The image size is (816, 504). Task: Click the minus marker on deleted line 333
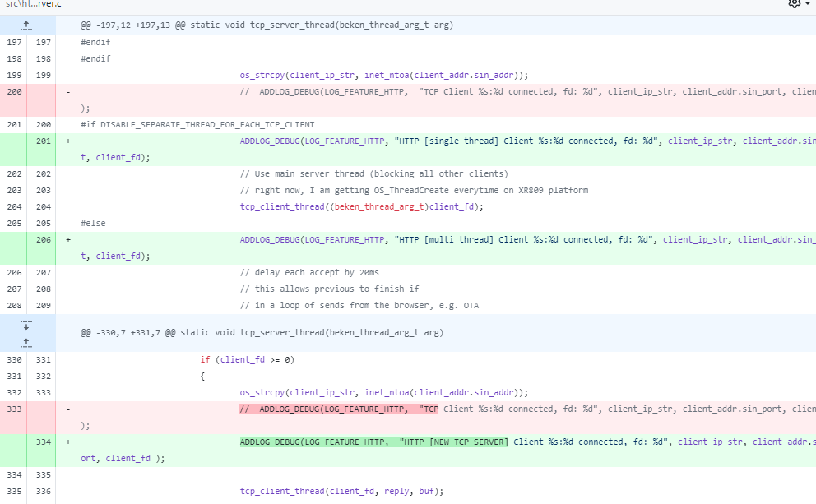[x=68, y=409]
